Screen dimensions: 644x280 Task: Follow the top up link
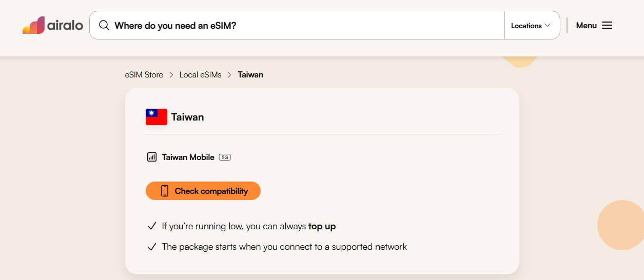pos(322,226)
